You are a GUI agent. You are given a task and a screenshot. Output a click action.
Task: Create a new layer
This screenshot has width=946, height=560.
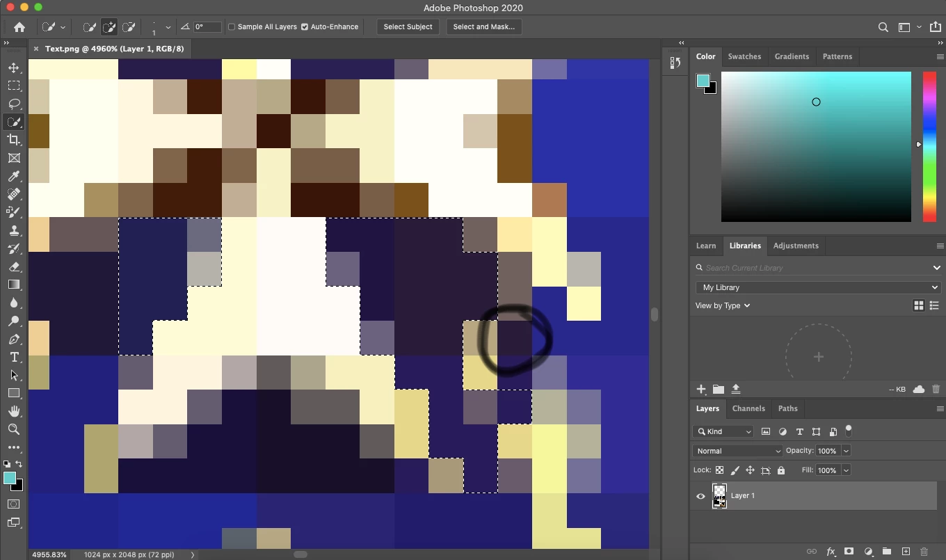pos(906,552)
